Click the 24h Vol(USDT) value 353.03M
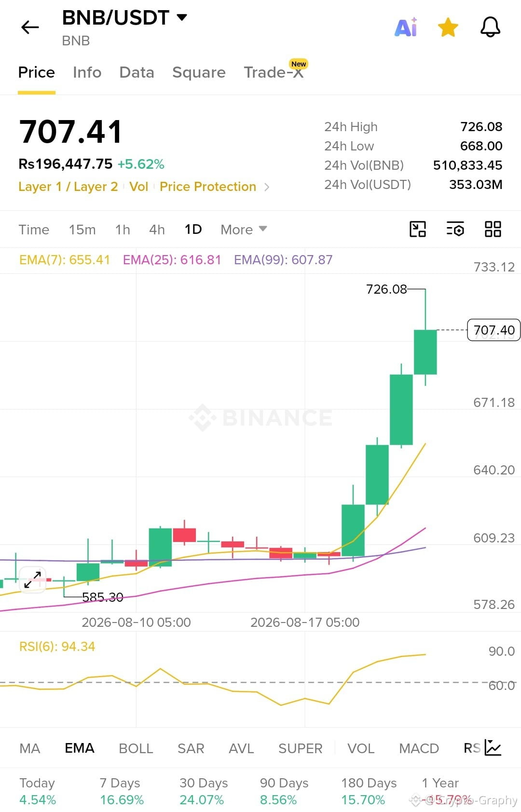The image size is (521, 812). tap(476, 185)
